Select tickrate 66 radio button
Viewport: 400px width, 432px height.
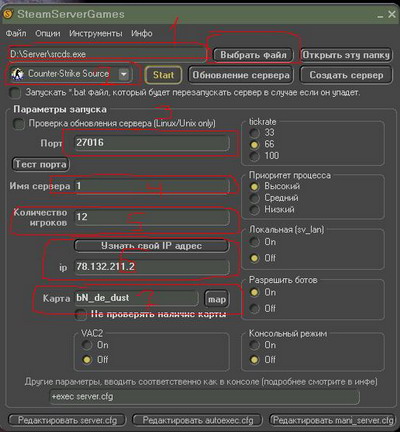[254, 145]
